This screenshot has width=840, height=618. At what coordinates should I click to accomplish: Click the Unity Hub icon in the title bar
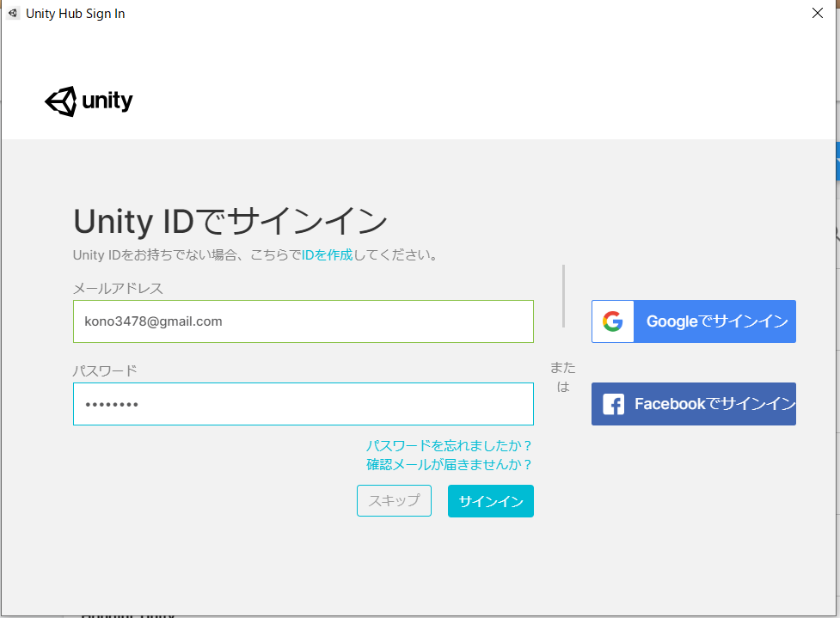(x=12, y=13)
